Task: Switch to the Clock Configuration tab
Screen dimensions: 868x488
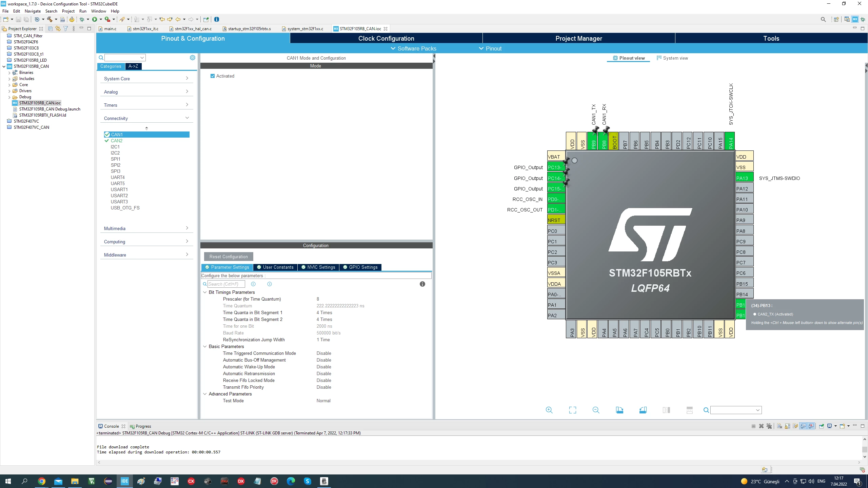Action: coord(386,38)
